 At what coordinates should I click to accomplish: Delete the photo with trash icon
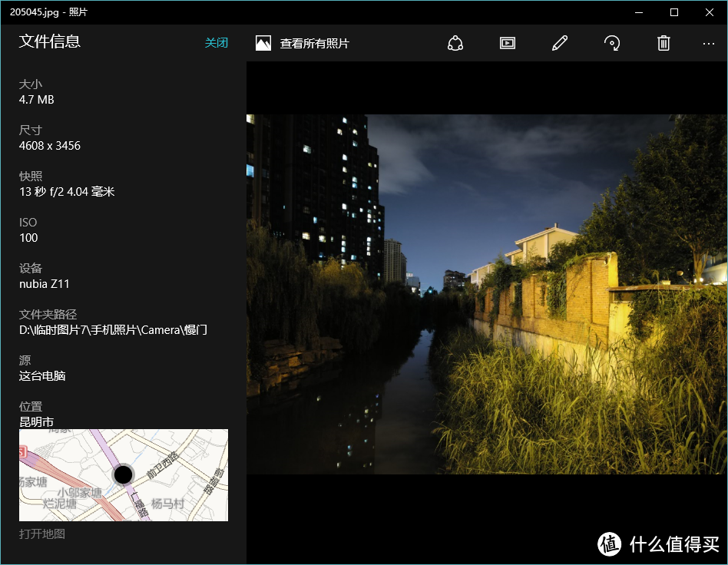point(664,43)
